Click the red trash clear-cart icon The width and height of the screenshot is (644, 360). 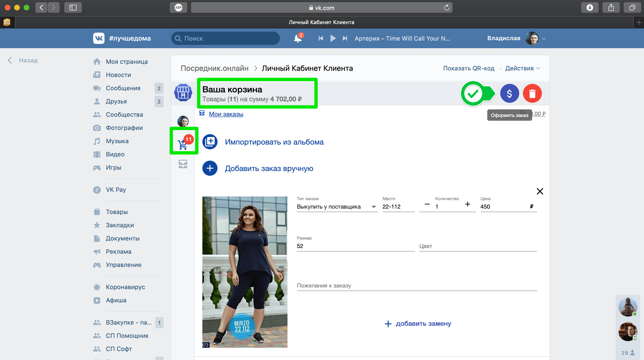(532, 94)
